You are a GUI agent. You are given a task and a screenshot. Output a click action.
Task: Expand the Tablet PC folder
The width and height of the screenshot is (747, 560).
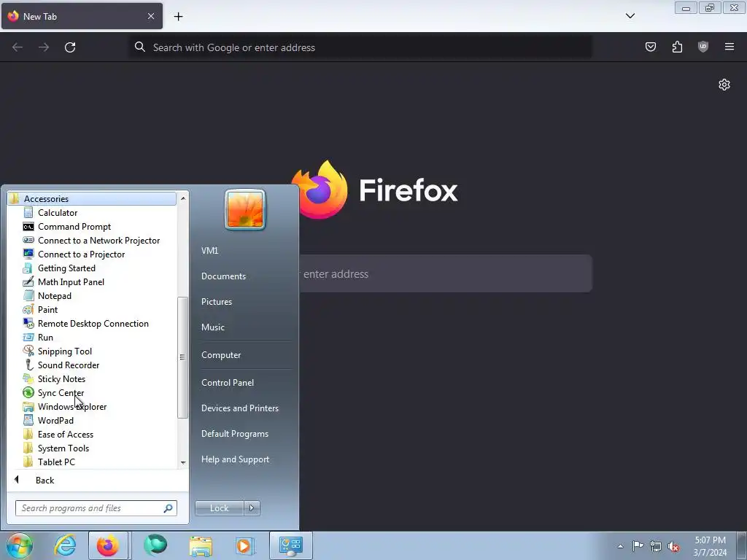pyautogui.click(x=49, y=462)
